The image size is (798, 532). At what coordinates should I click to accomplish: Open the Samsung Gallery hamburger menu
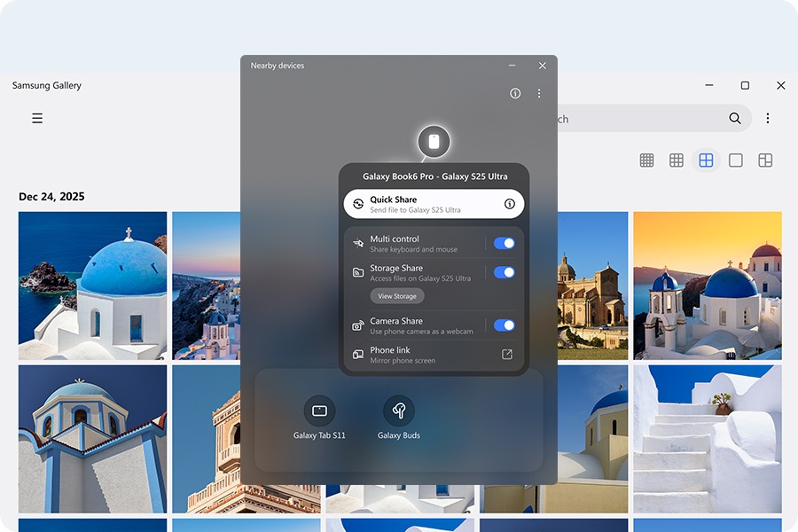coord(37,118)
